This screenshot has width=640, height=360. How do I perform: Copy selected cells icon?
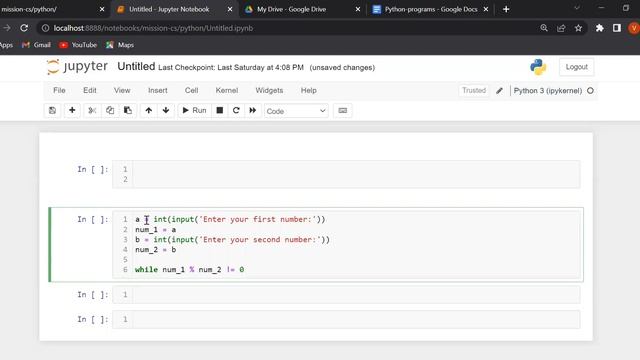click(x=110, y=111)
